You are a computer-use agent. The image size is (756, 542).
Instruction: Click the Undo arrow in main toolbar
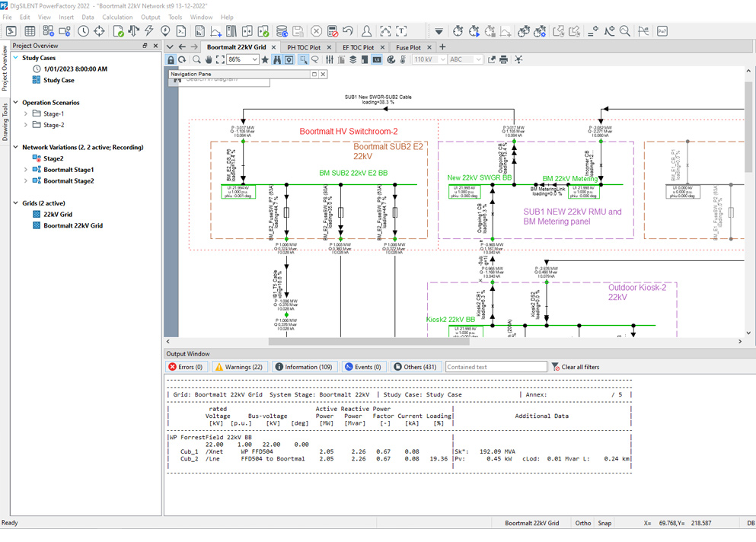tap(348, 31)
